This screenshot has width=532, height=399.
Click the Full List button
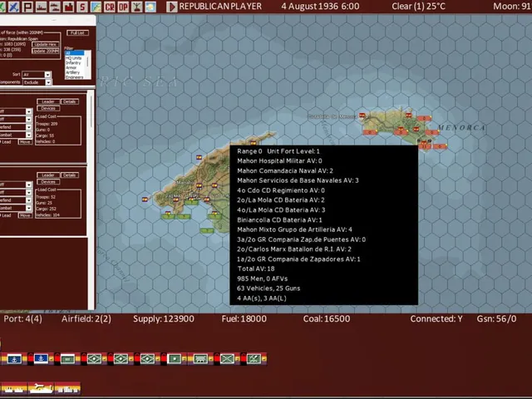coord(77,33)
